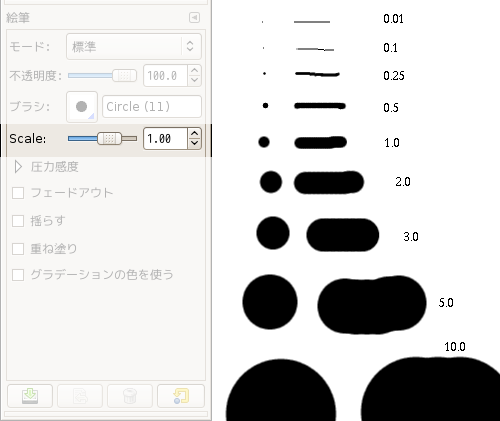The height and width of the screenshot is (421, 500).
Task: Toggle the 揺らす checkbox
Action: pos(18,221)
